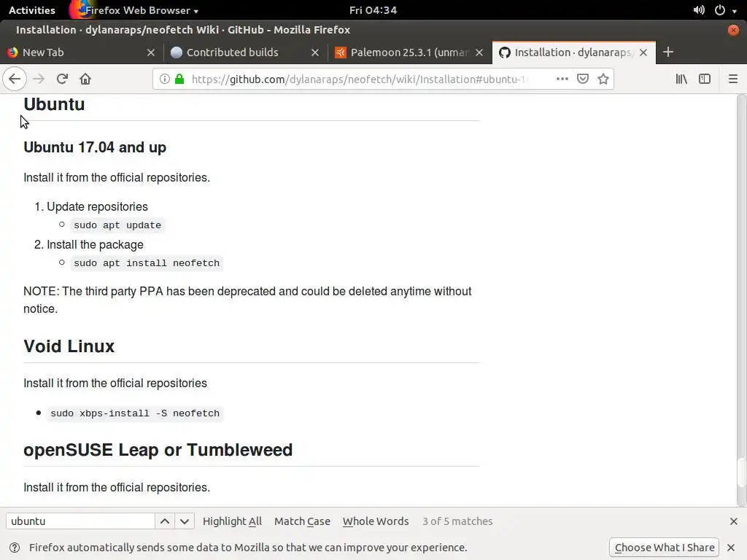Save page to Pocket
747x560 pixels.
click(x=583, y=79)
